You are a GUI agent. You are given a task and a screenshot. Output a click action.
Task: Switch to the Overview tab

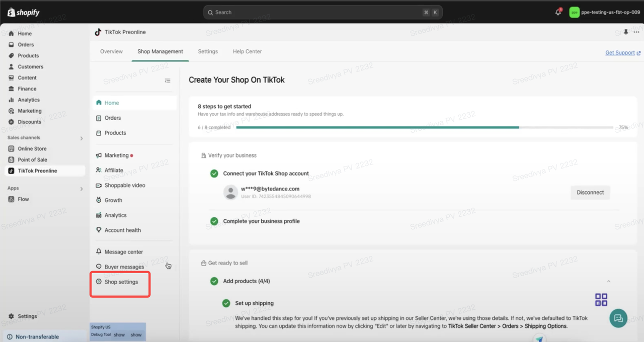pyautogui.click(x=111, y=51)
